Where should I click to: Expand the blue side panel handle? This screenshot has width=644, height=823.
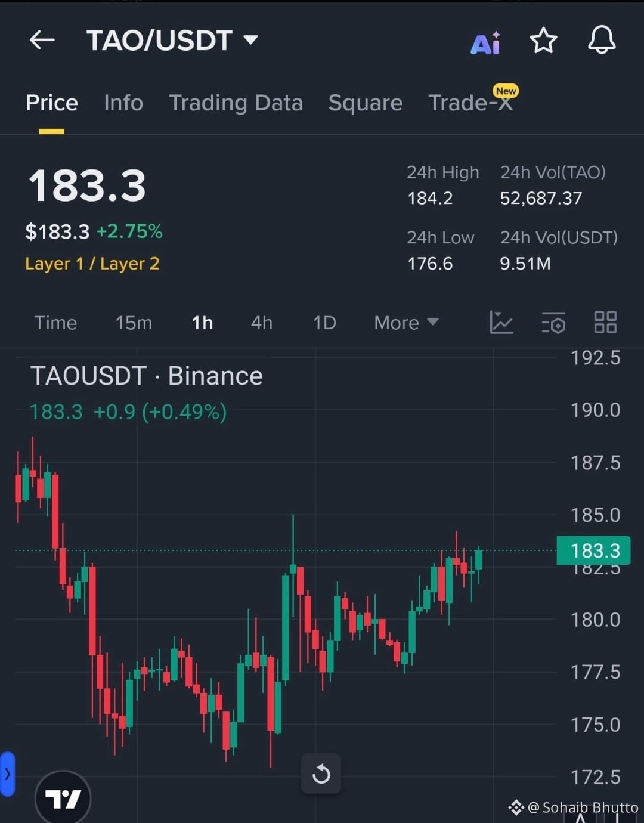tap(7, 774)
